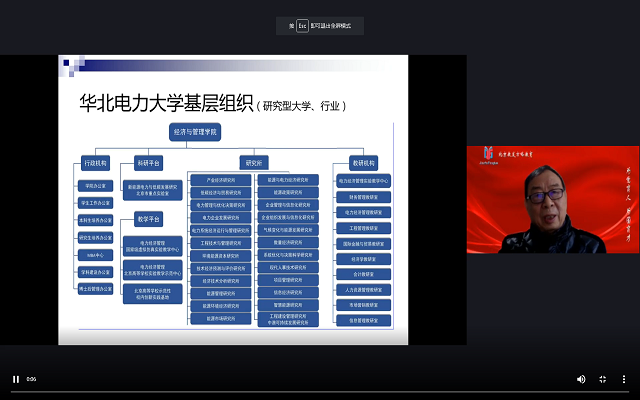Click the 智慧能源研究所 box
The image size is (640, 400).
pos(288,305)
